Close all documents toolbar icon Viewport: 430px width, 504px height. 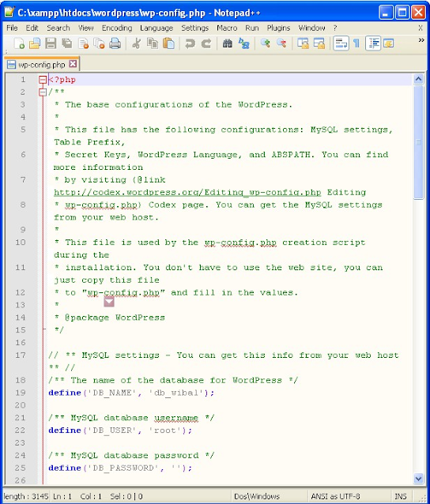(99, 43)
